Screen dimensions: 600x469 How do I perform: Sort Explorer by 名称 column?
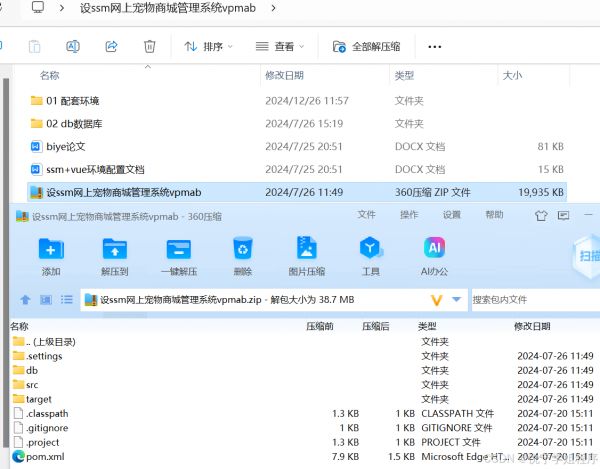tap(49, 75)
